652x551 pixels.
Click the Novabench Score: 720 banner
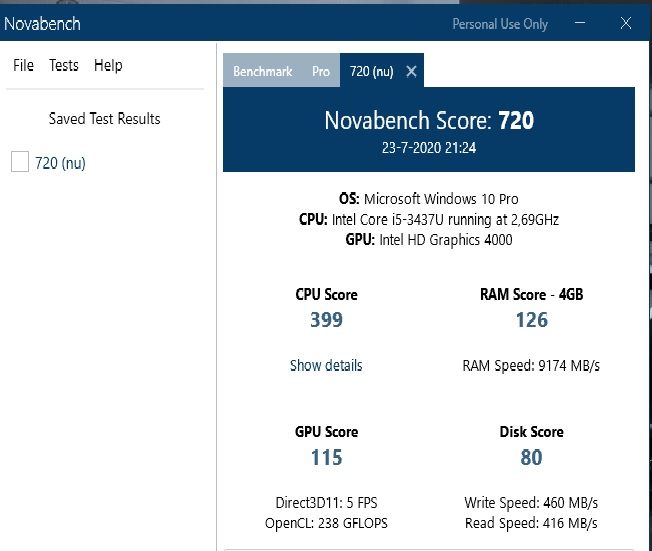pyautogui.click(x=428, y=122)
